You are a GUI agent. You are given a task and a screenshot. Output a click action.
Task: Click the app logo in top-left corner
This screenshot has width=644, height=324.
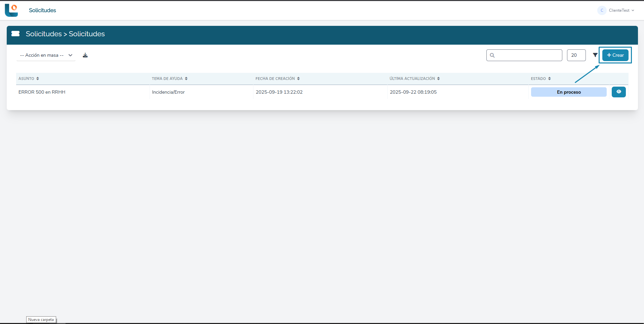pos(11,10)
